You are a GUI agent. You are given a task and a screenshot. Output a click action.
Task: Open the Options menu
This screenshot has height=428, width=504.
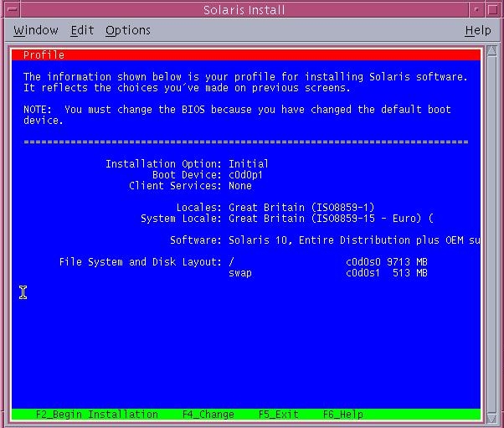(128, 30)
